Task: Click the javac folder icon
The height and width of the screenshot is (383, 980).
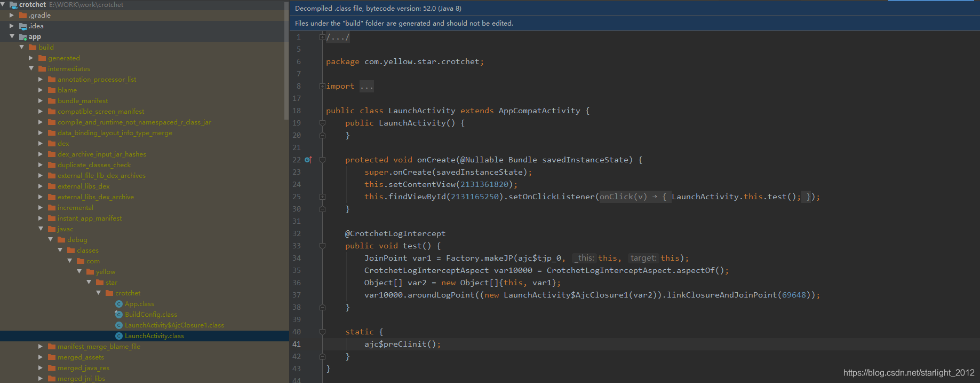Action: (52, 229)
